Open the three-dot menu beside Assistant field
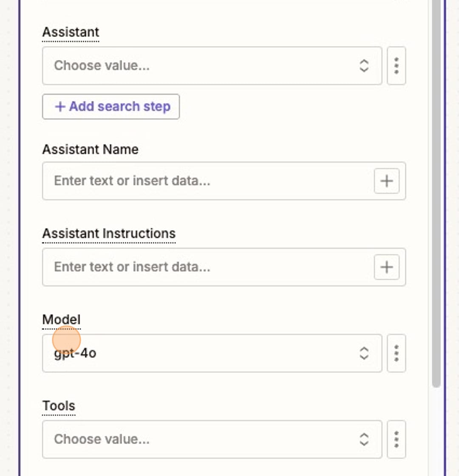 396,65
